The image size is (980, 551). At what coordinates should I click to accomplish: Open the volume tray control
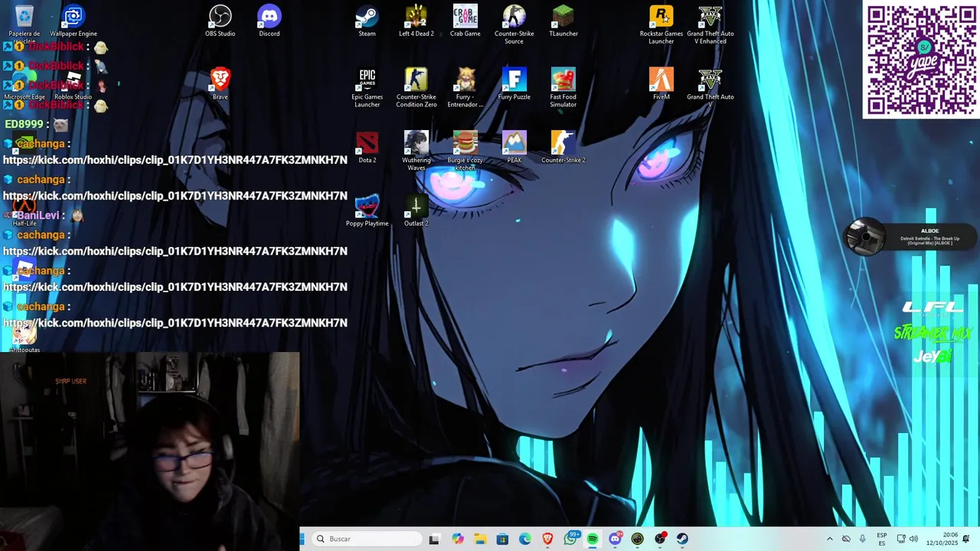pos(913,539)
